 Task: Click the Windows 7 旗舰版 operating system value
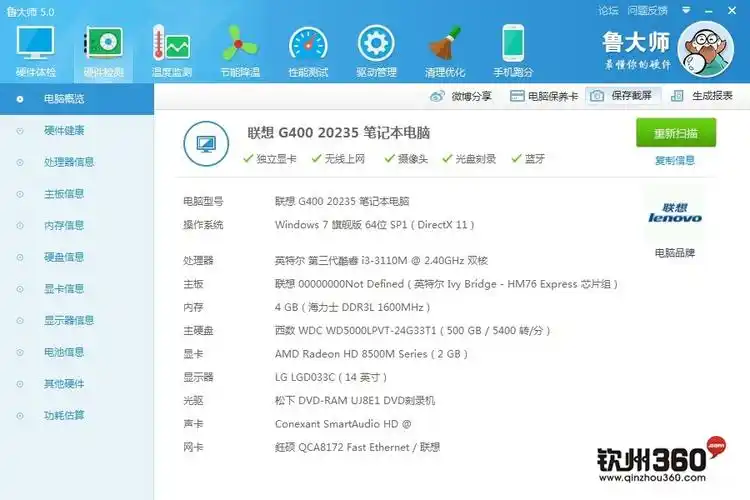tap(375, 225)
